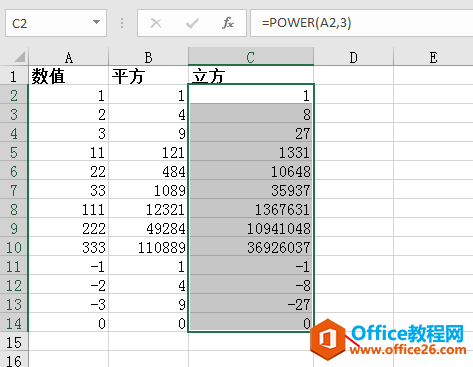The image size is (473, 367).
Task: Click cell C1 labeled 立方
Action: [251, 75]
